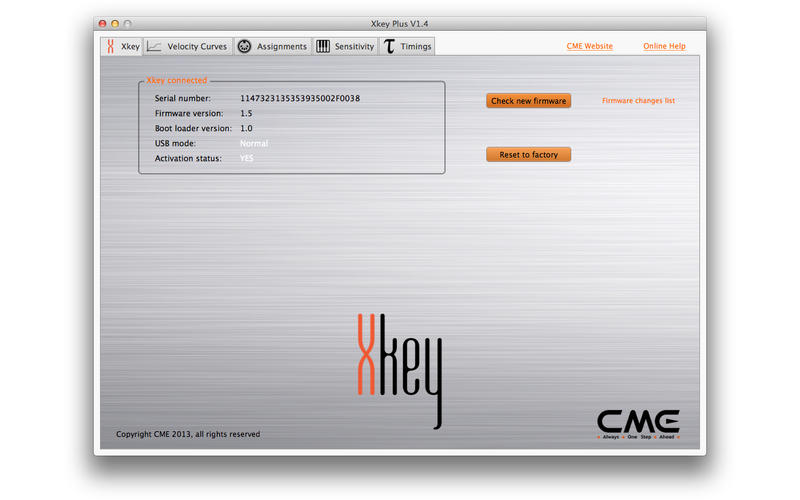Open the Velocity Curves tab
The height and width of the screenshot is (500, 800).
click(188, 46)
